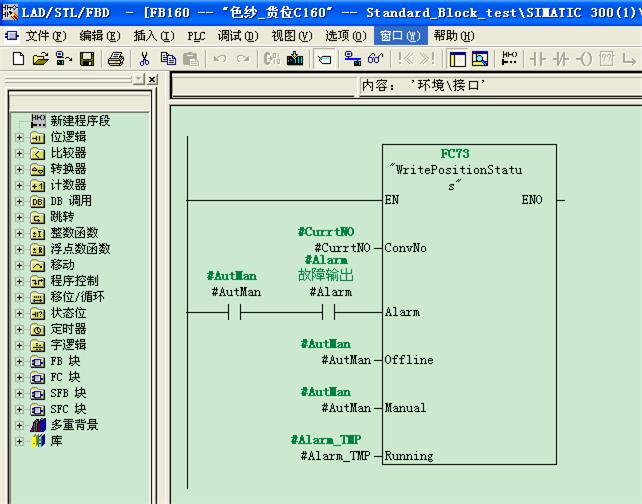Click the Print icon in toolbar
The width and height of the screenshot is (642, 504).
(x=116, y=59)
